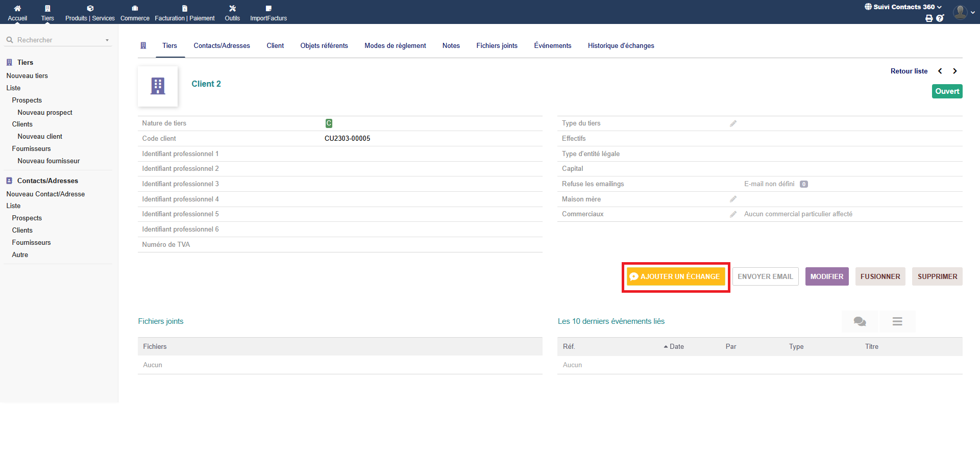Click the Rechercher search input field

click(56, 40)
